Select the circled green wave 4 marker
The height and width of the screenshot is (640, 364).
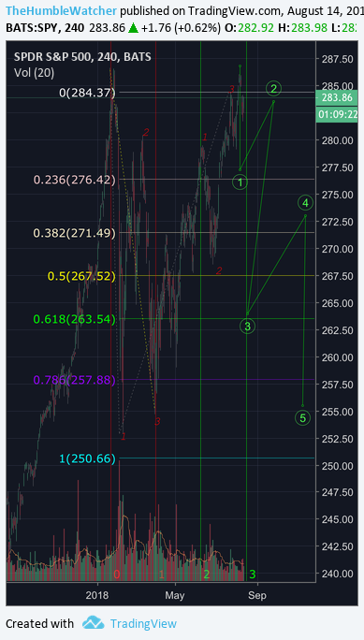pos(305,202)
